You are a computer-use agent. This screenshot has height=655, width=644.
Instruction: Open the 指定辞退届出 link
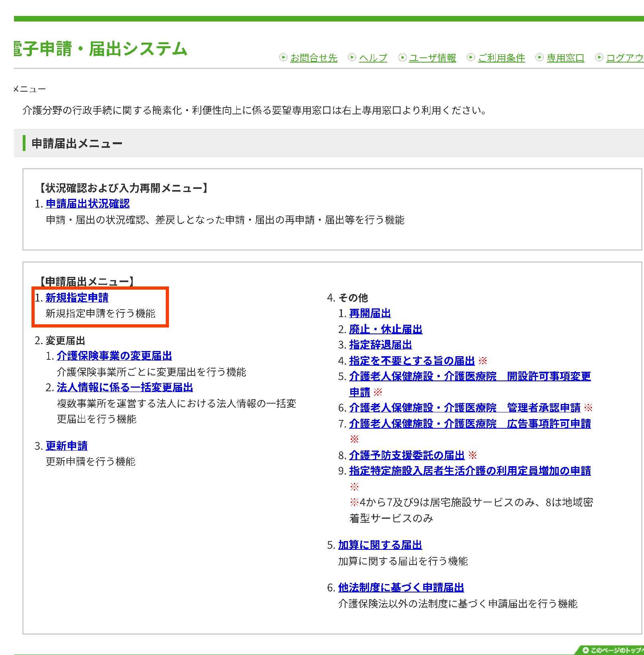[380, 345]
